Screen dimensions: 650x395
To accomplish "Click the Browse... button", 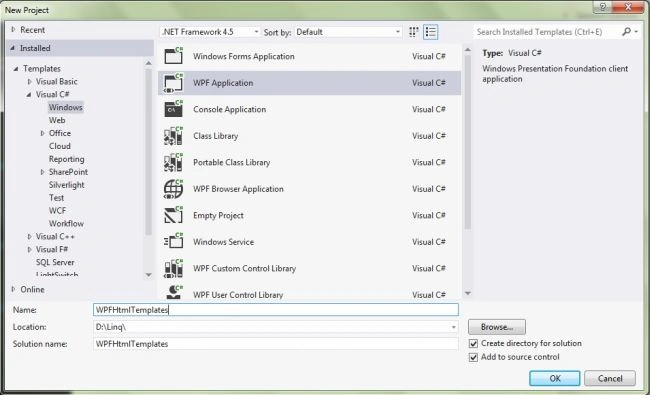I will (x=497, y=327).
